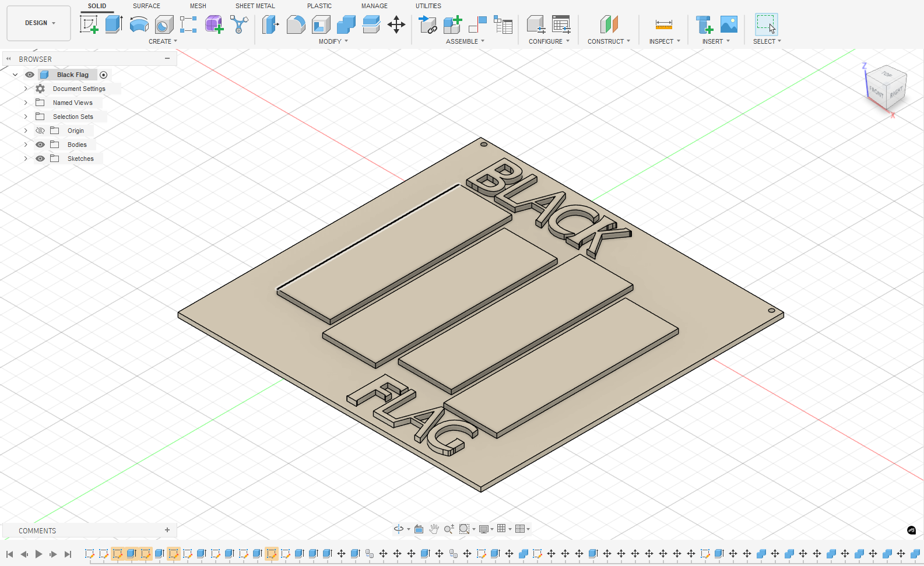Jump to the timeline beginning

click(9, 554)
